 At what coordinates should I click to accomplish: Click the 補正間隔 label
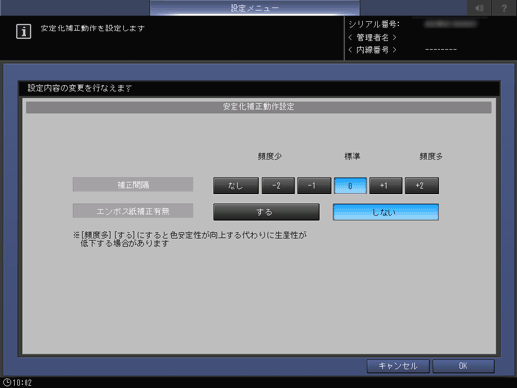pyautogui.click(x=133, y=185)
